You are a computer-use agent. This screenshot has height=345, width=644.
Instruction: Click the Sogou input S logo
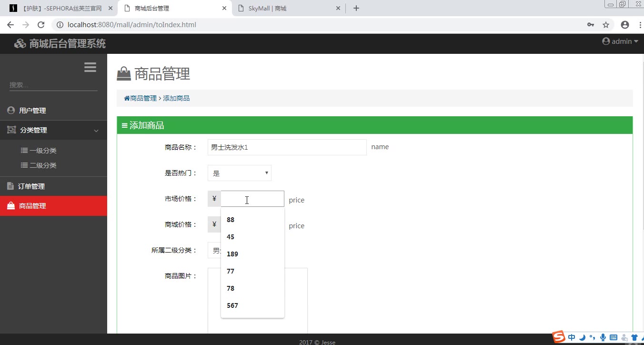point(559,337)
